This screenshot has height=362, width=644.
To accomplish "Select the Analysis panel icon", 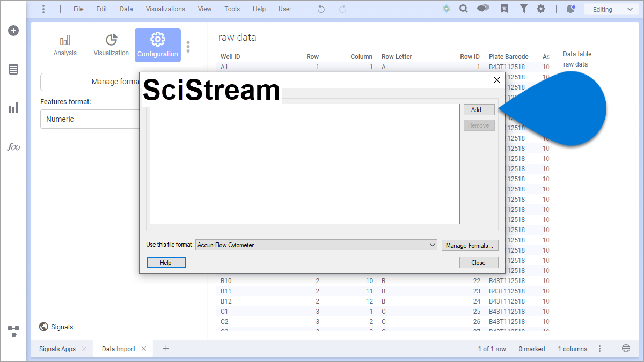I will pyautogui.click(x=65, y=45).
